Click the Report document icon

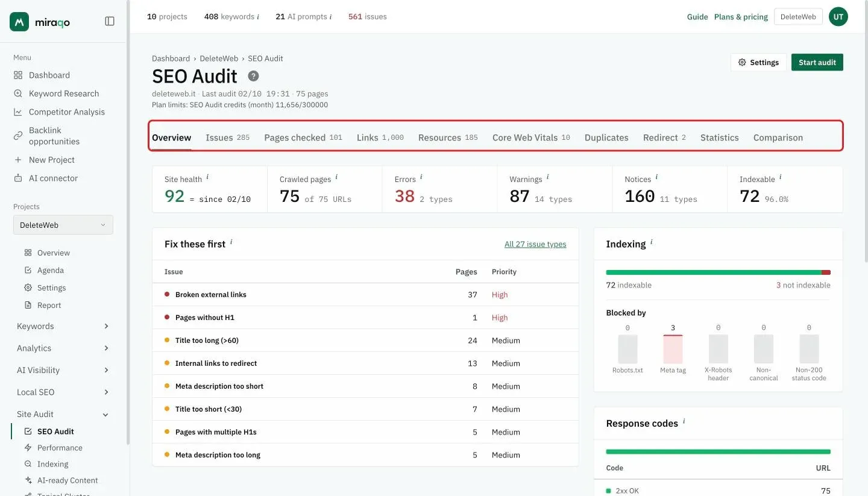(28, 306)
